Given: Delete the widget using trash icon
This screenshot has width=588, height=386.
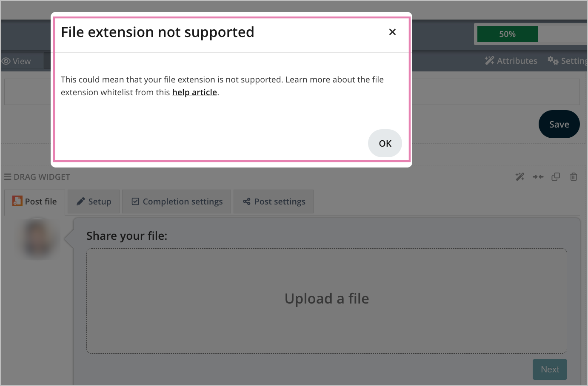Looking at the screenshot, I should 574,177.
